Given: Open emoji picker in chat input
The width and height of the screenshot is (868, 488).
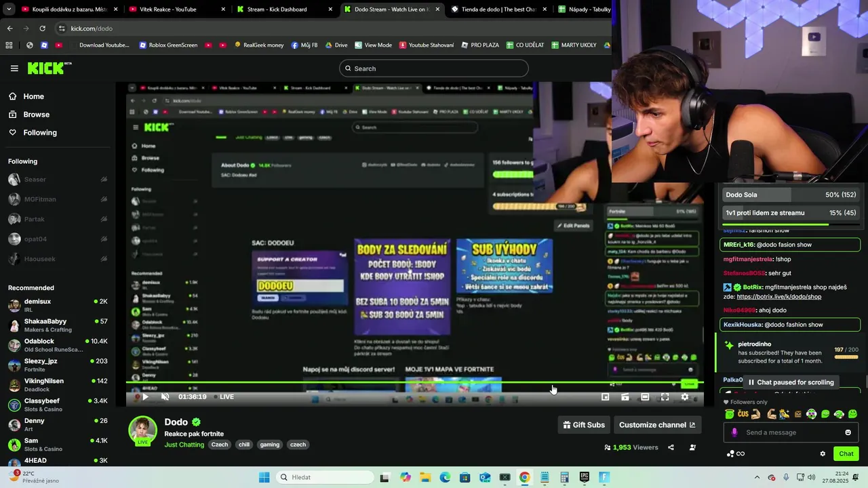Looking at the screenshot, I should point(848,432).
